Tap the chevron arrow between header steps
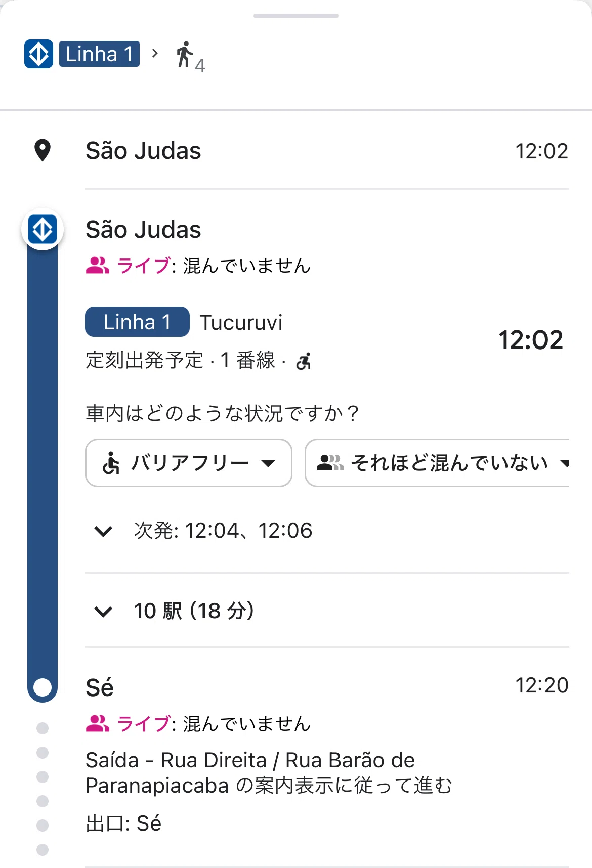Image resolution: width=592 pixels, height=868 pixels. coord(155,53)
